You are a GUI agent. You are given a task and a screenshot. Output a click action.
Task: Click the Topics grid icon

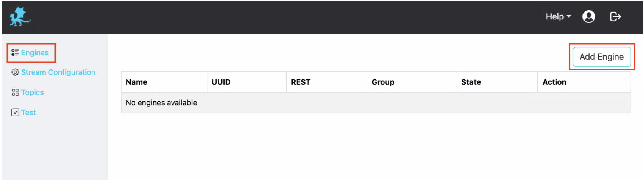coord(15,92)
